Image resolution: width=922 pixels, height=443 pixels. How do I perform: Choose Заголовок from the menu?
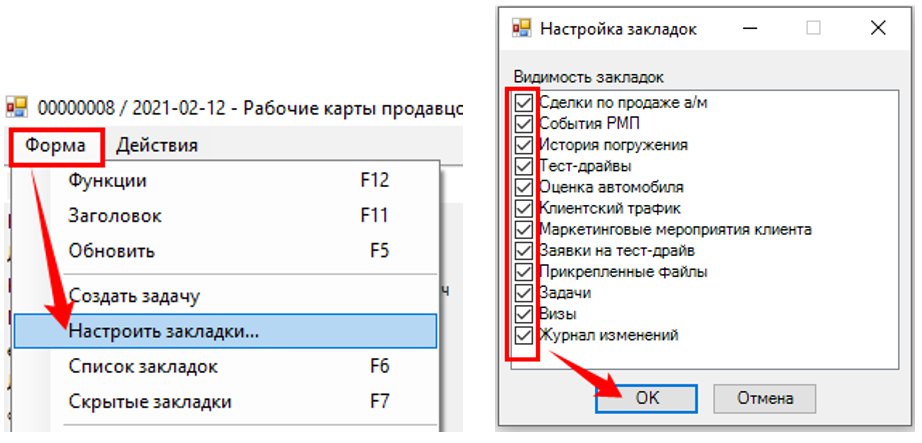(x=115, y=216)
